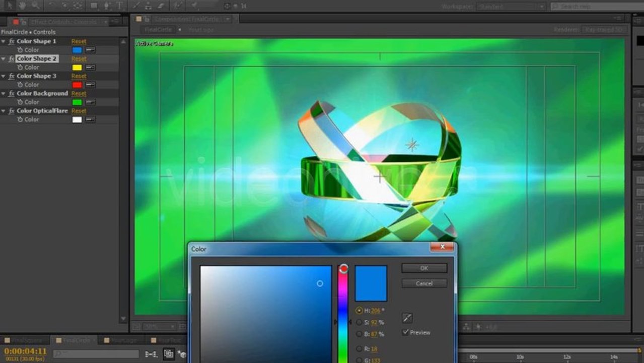Screen dimensions: 644x363
Task: Open Composition FinalCircle panel dropdown
Action: click(228, 19)
